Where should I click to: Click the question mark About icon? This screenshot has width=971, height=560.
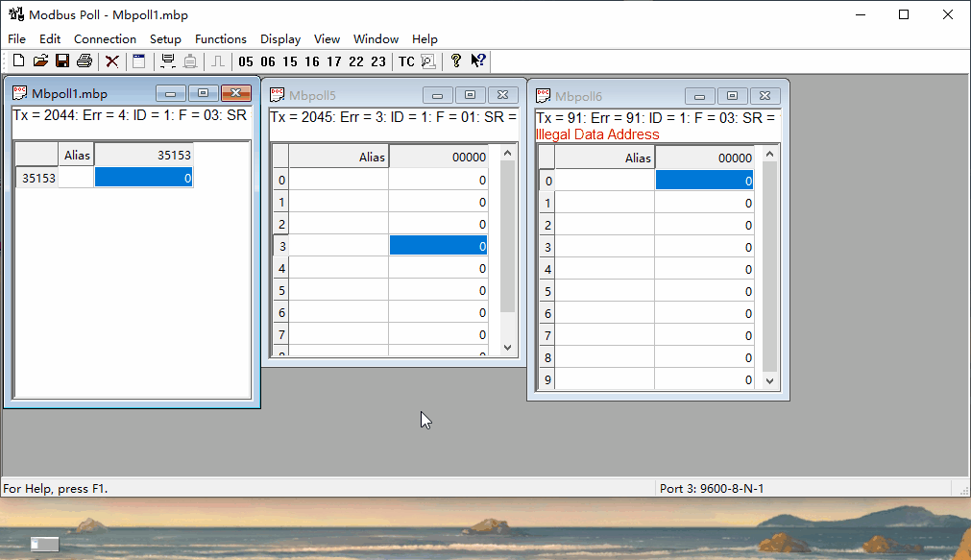pyautogui.click(x=456, y=61)
